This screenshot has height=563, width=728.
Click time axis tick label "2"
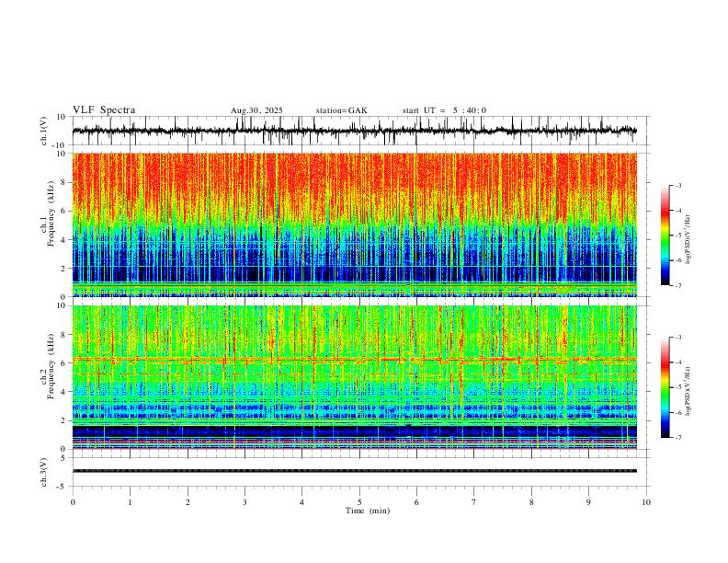point(188,502)
